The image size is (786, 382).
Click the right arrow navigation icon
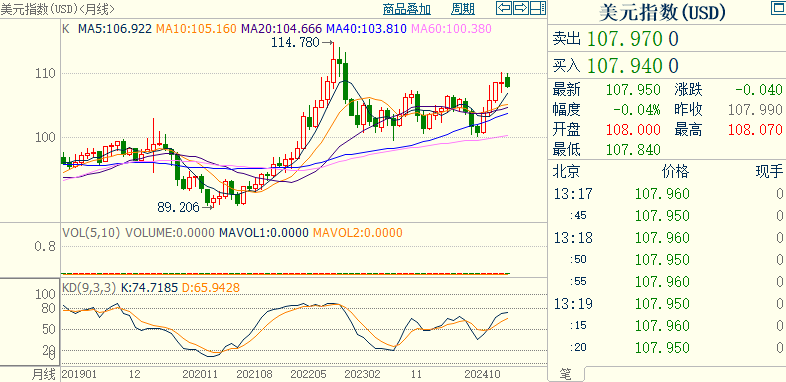coord(521,8)
